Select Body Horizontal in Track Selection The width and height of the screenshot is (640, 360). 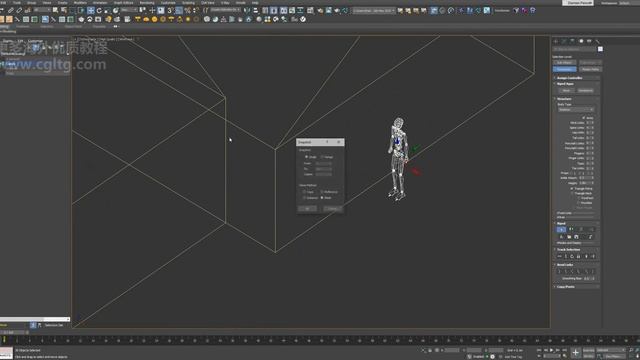tap(560, 256)
